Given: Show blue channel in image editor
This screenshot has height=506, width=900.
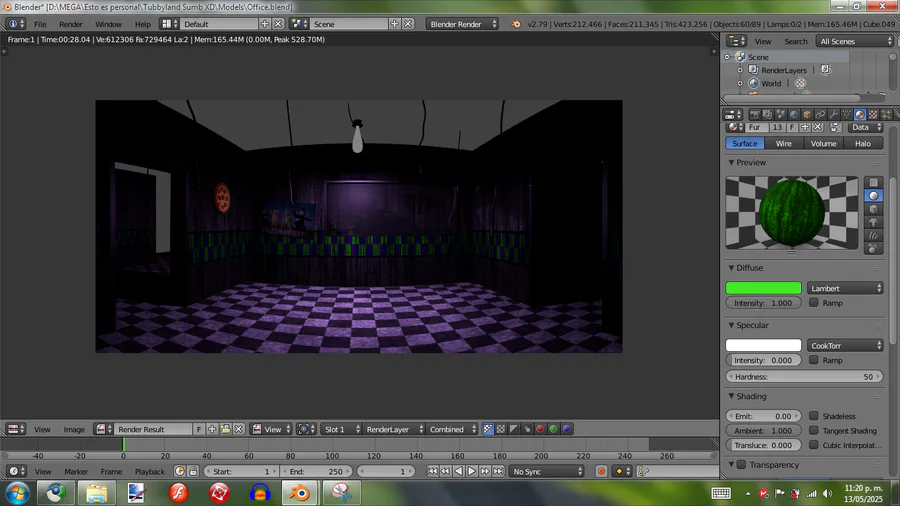Looking at the screenshot, I should (567, 429).
